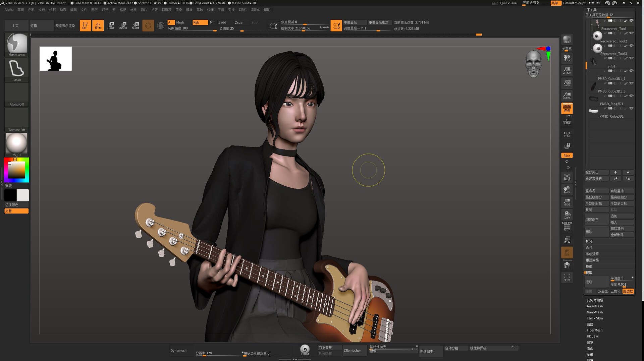644x361 pixels.
Task: Toggle the 地网格 floor grid icon
Action: coord(567,122)
